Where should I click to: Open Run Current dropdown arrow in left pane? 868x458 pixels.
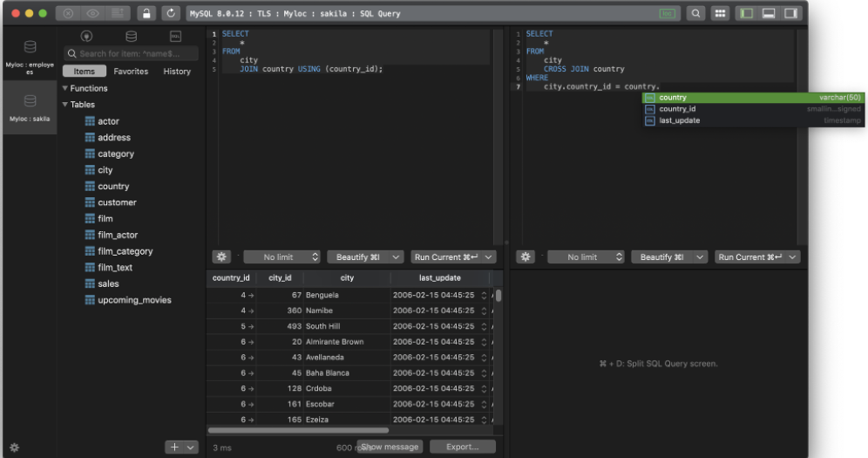(x=489, y=257)
